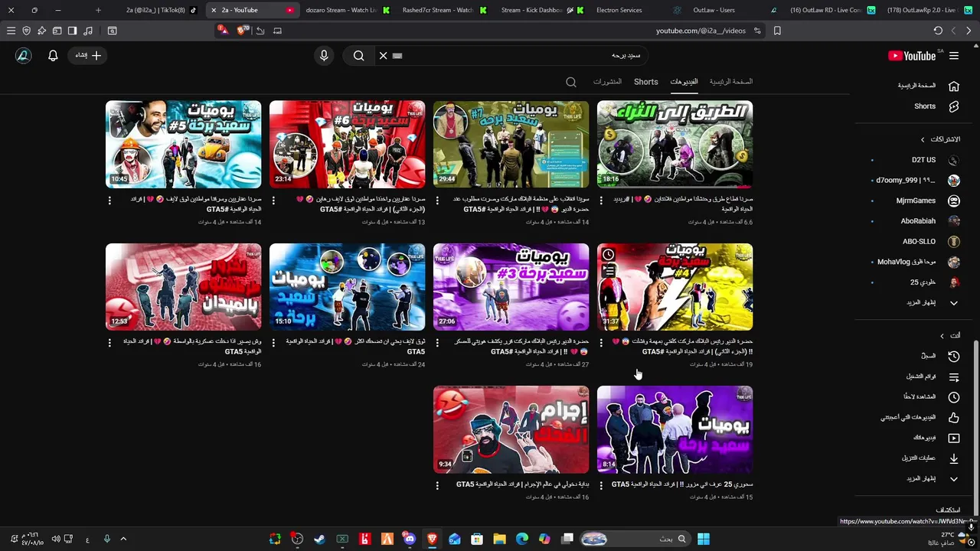Switch to the TikTok browser tab
The image size is (980, 551).
[x=160, y=10]
